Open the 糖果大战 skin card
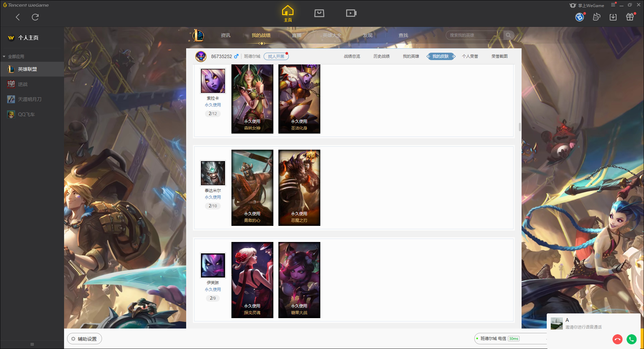Image resolution: width=644 pixels, height=349 pixels. [x=299, y=280]
